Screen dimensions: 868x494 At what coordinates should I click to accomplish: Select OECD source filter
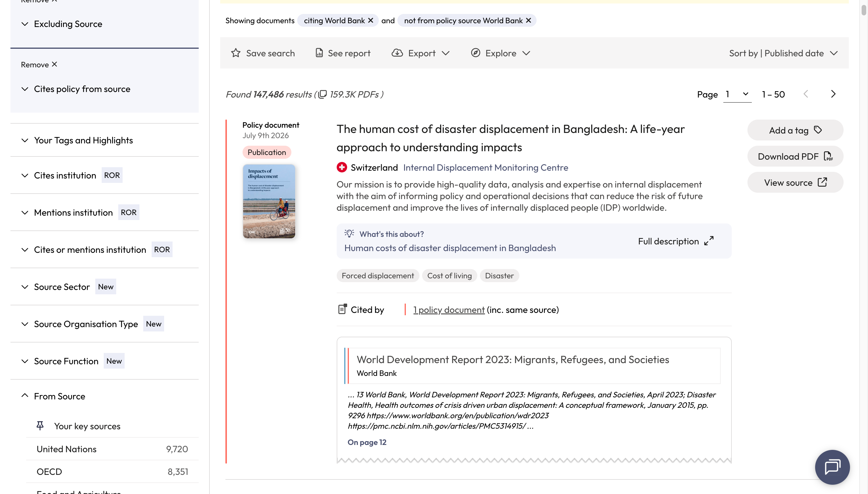tap(112, 472)
